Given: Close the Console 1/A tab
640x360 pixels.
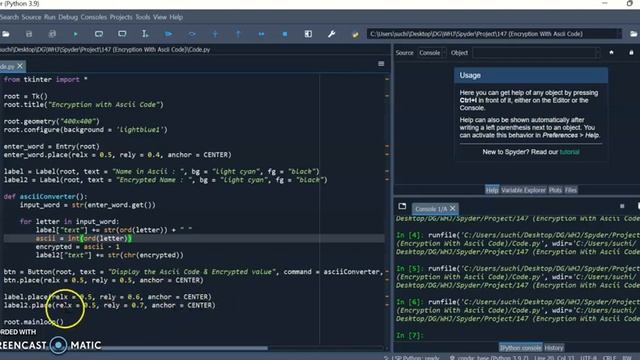Looking at the screenshot, I should pos(453,209).
